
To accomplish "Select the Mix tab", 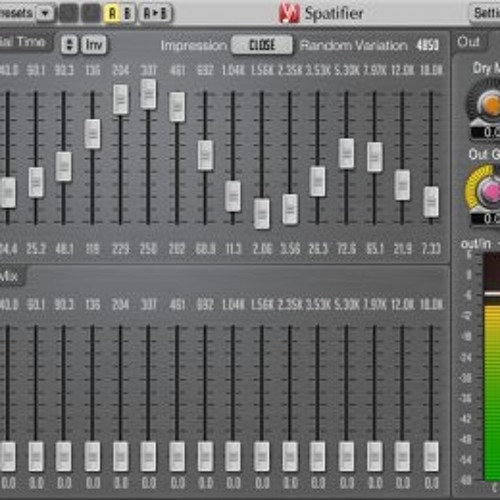I will click(12, 276).
